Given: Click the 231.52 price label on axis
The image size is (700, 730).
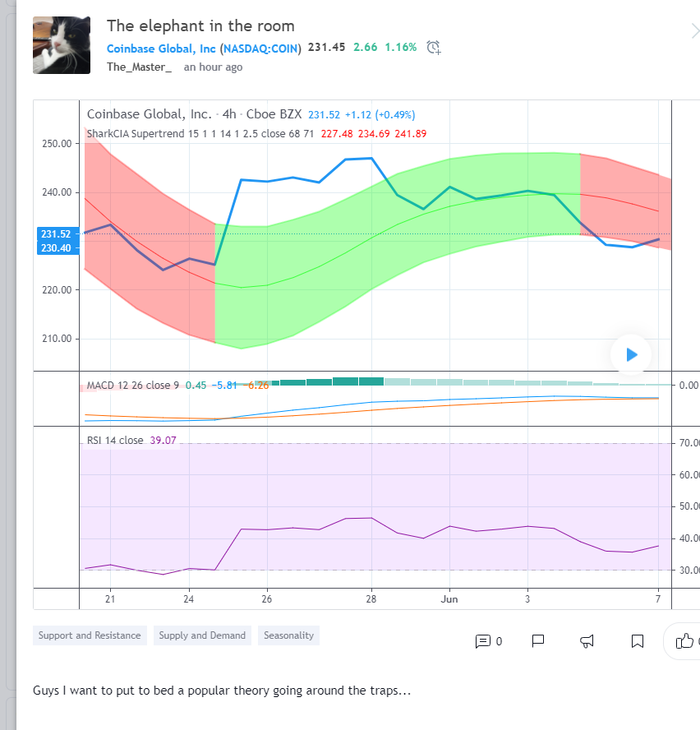Looking at the screenshot, I should pyautogui.click(x=56, y=234).
